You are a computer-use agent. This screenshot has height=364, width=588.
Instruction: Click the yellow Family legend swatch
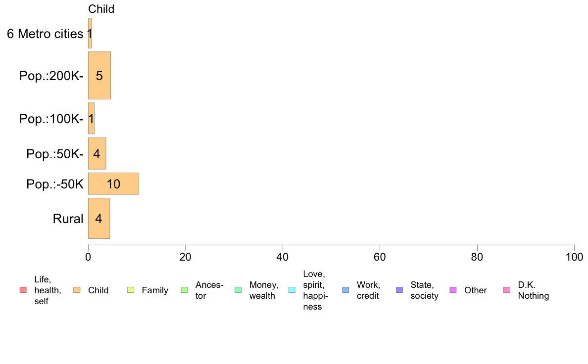[x=131, y=290]
